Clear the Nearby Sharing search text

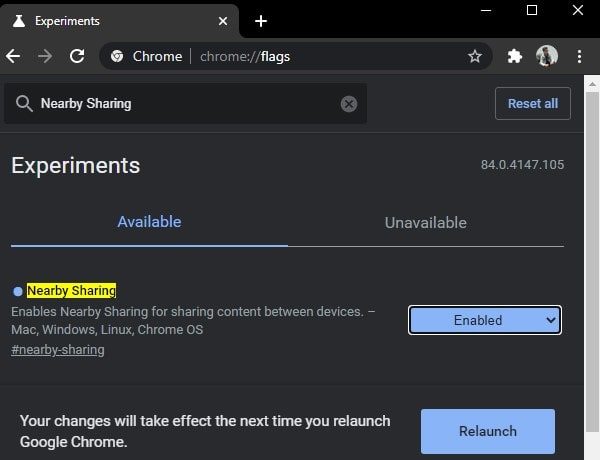pos(349,104)
